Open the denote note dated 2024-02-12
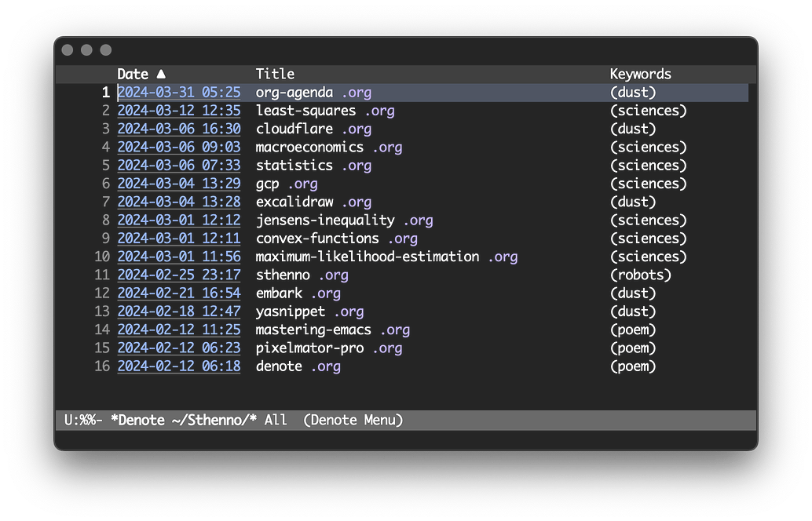812x521 pixels. pyautogui.click(x=178, y=366)
